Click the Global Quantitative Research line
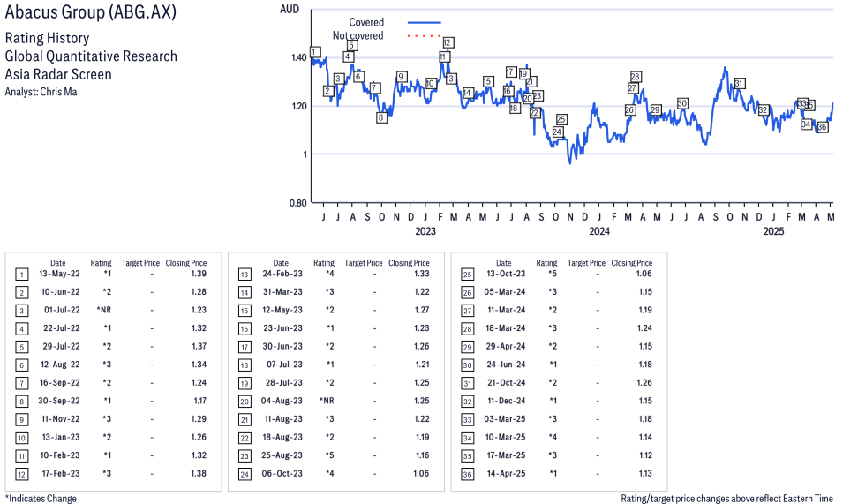This screenshot has width=843, height=504. tap(91, 56)
